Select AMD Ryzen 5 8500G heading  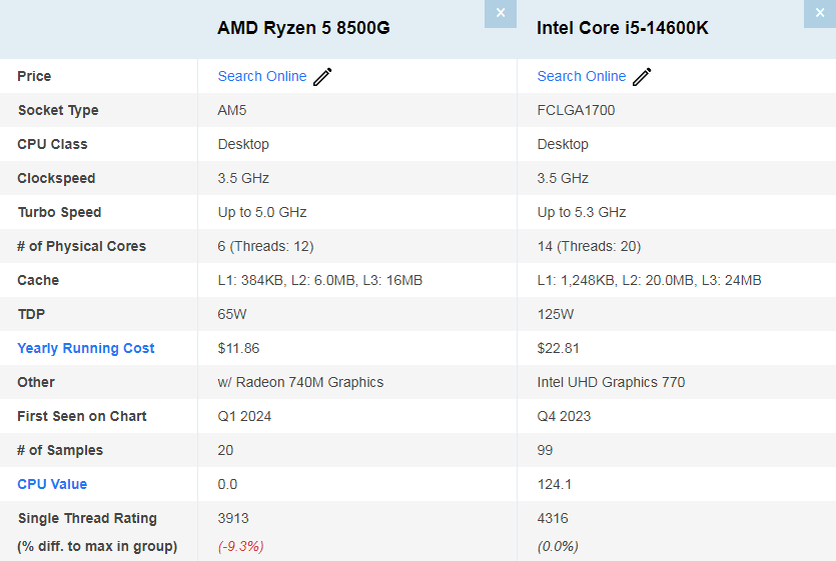click(x=303, y=28)
